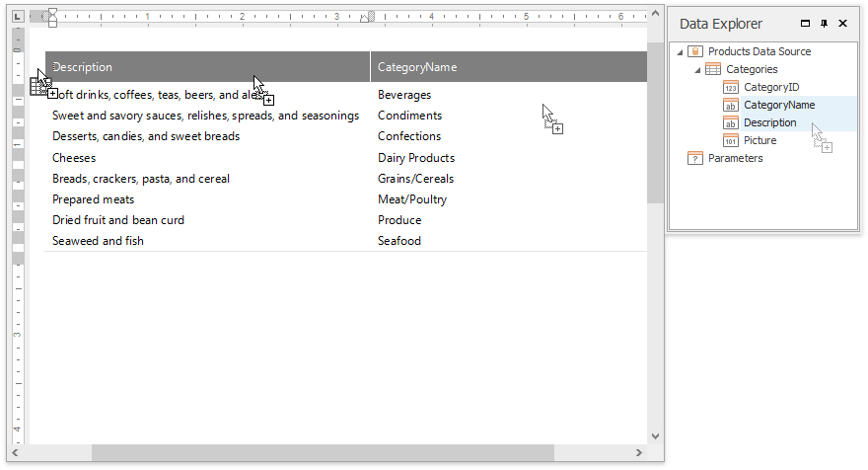The image size is (868, 470).
Task: Select the Description field in Data Explorer
Action: tap(769, 122)
